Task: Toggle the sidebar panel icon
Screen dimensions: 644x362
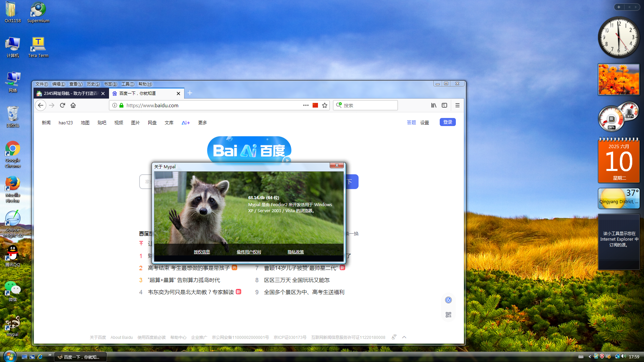Action: click(444, 105)
